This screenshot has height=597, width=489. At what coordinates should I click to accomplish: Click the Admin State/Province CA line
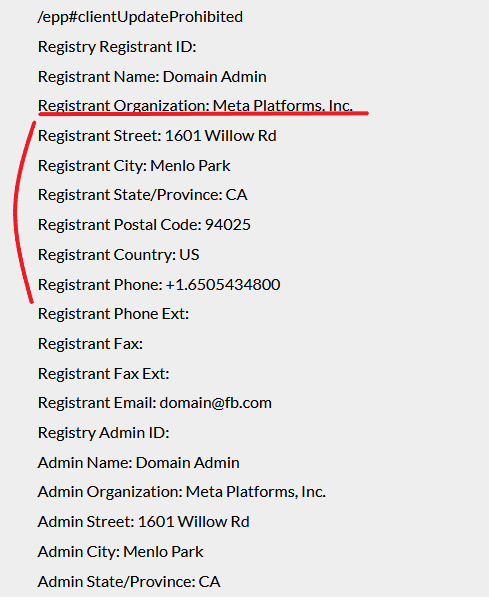click(x=129, y=582)
